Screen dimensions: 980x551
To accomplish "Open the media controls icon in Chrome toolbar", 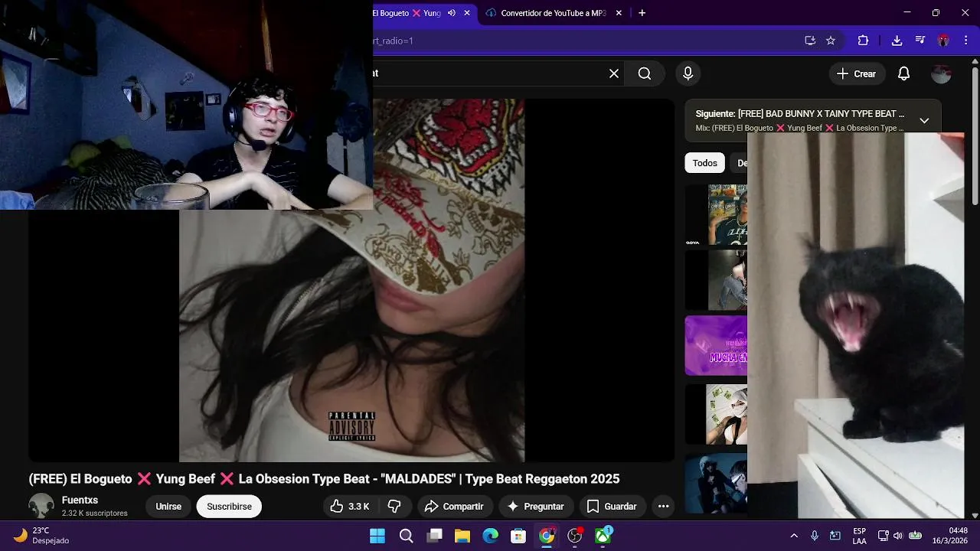I will point(920,41).
